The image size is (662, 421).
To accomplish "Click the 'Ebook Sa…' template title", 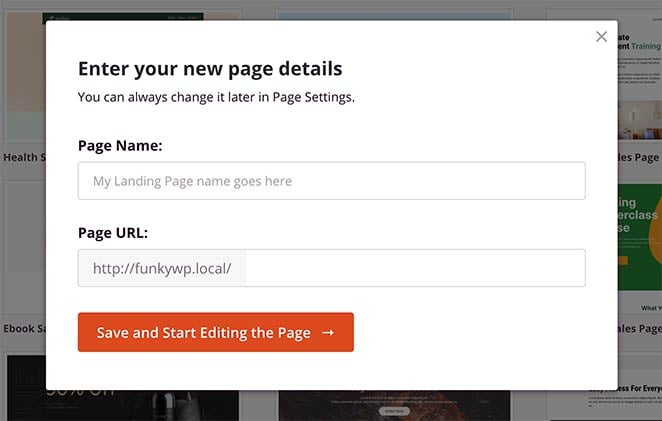I will pyautogui.click(x=22, y=328).
